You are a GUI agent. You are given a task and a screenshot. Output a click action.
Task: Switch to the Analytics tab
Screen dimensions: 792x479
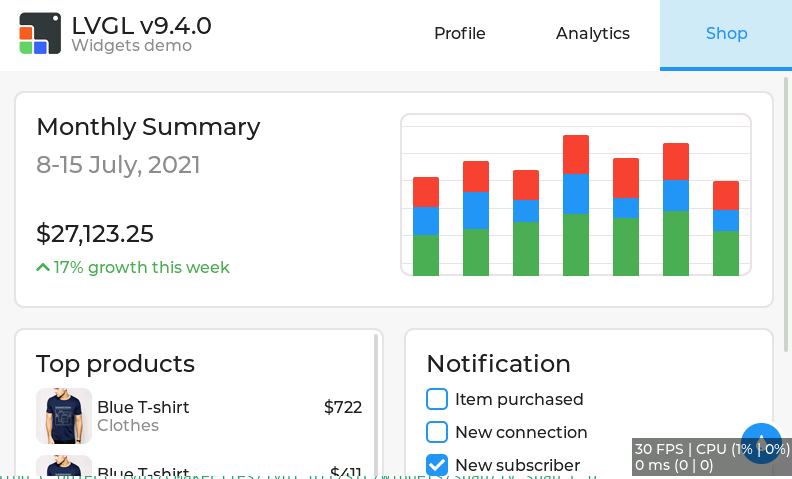(592, 34)
